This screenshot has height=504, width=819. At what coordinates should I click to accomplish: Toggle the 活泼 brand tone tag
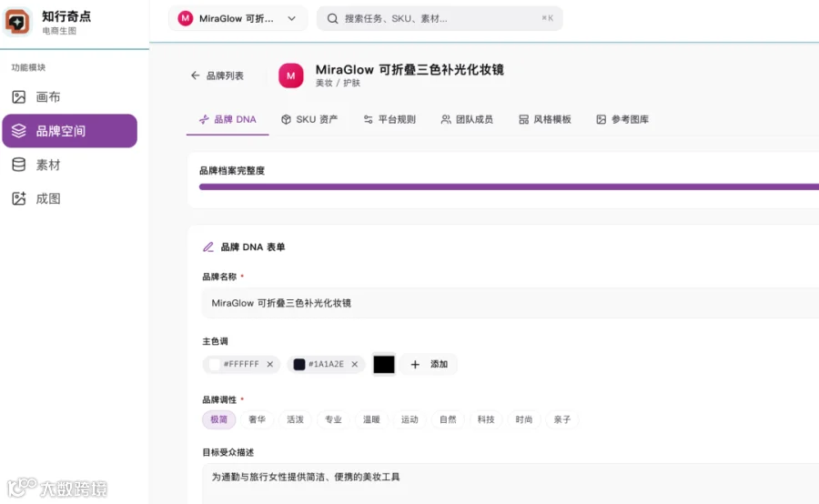click(295, 419)
